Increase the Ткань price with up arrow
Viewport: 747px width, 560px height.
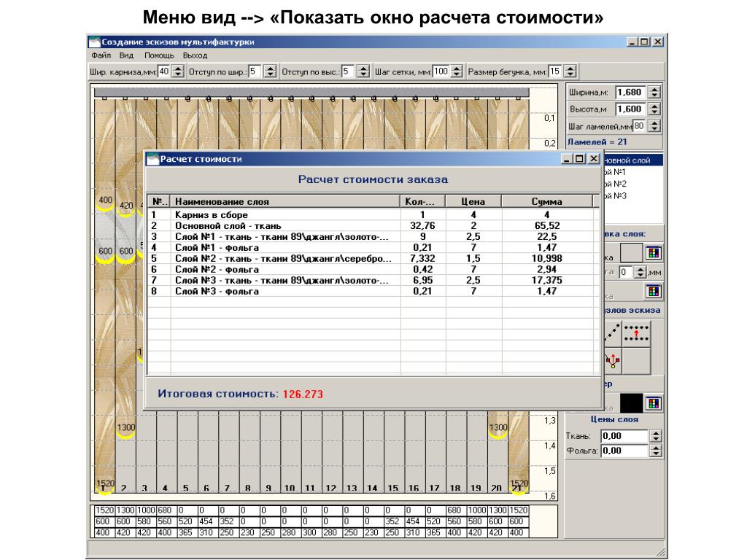click(x=655, y=432)
